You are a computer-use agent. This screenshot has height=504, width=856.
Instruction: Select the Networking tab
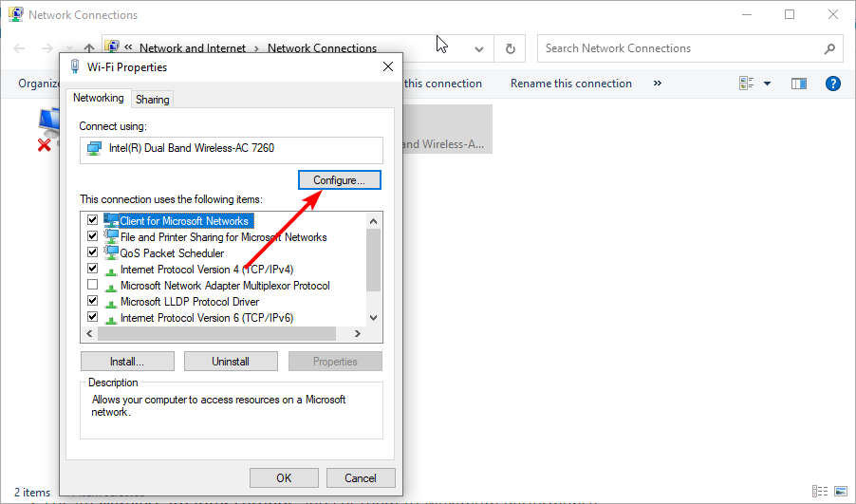coord(99,99)
